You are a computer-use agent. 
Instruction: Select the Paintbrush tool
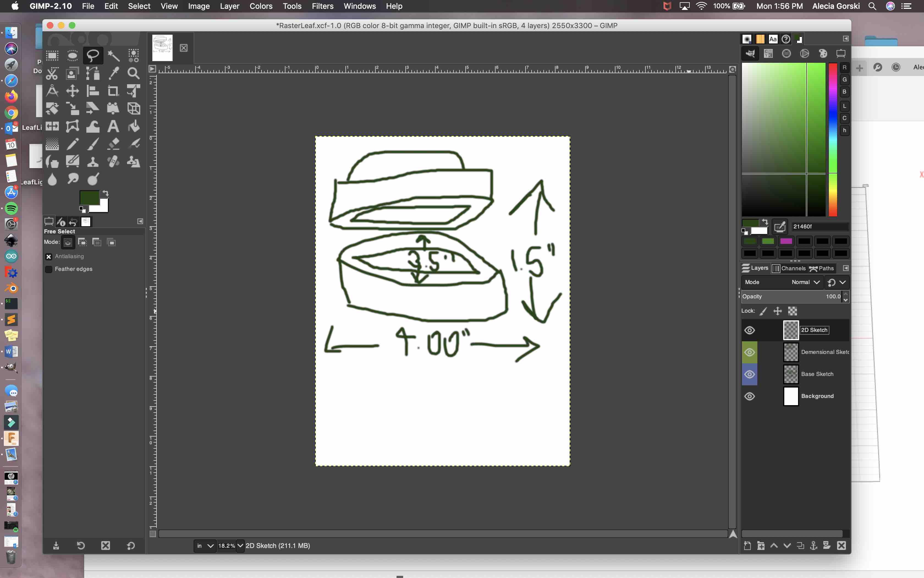[93, 144]
